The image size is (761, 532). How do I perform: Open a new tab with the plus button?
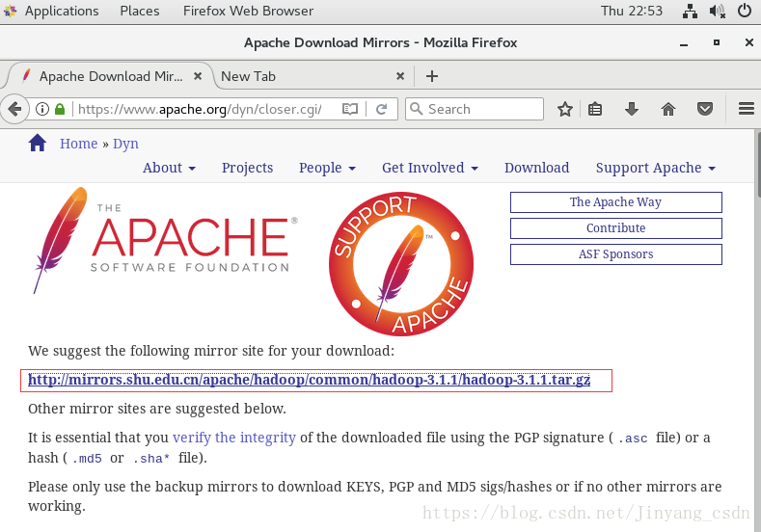(432, 76)
